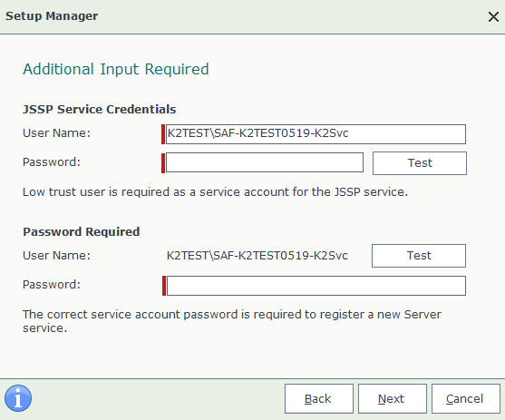Close the Setup Manager dialog
The width and height of the screenshot is (505, 420).
coord(493,16)
